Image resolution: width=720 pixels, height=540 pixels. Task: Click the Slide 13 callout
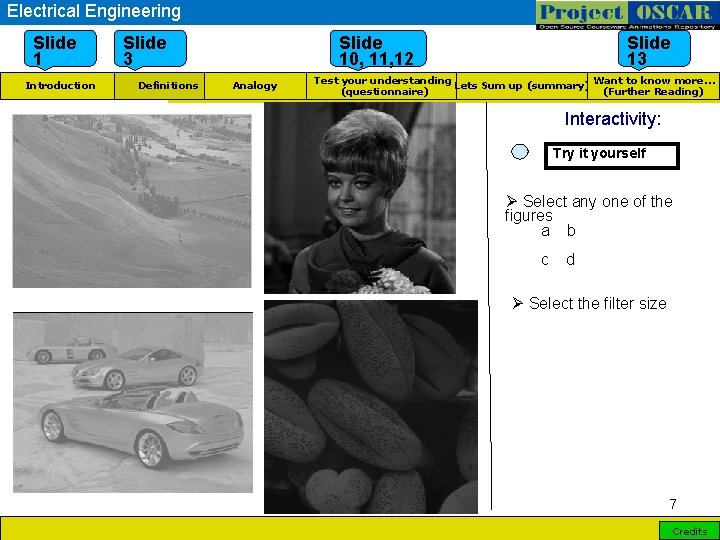pyautogui.click(x=654, y=50)
